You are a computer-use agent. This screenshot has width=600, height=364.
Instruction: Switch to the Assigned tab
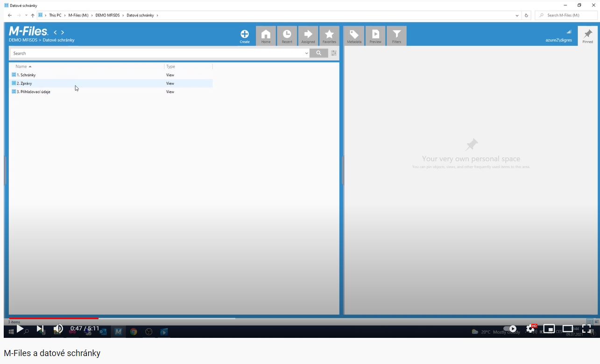coord(308,36)
